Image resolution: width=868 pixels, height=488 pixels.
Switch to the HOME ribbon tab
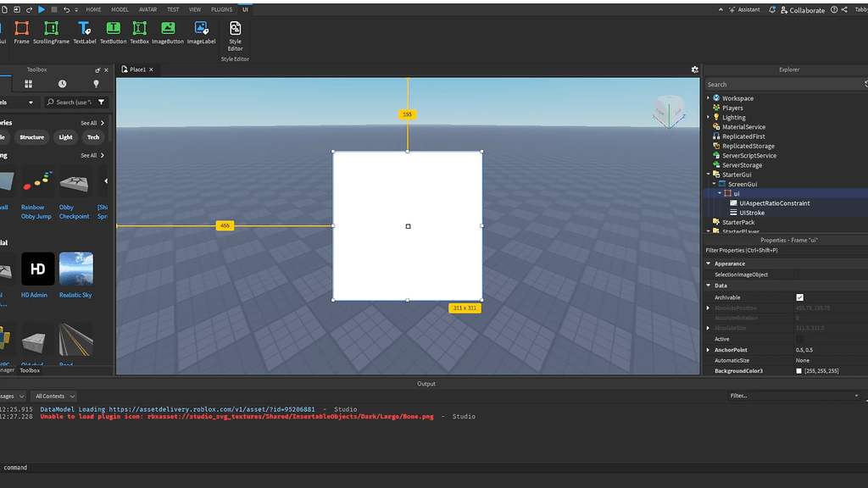tap(93, 9)
